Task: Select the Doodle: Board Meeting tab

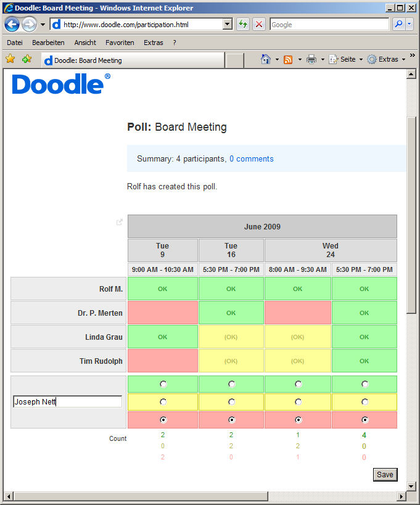Action: [133, 60]
